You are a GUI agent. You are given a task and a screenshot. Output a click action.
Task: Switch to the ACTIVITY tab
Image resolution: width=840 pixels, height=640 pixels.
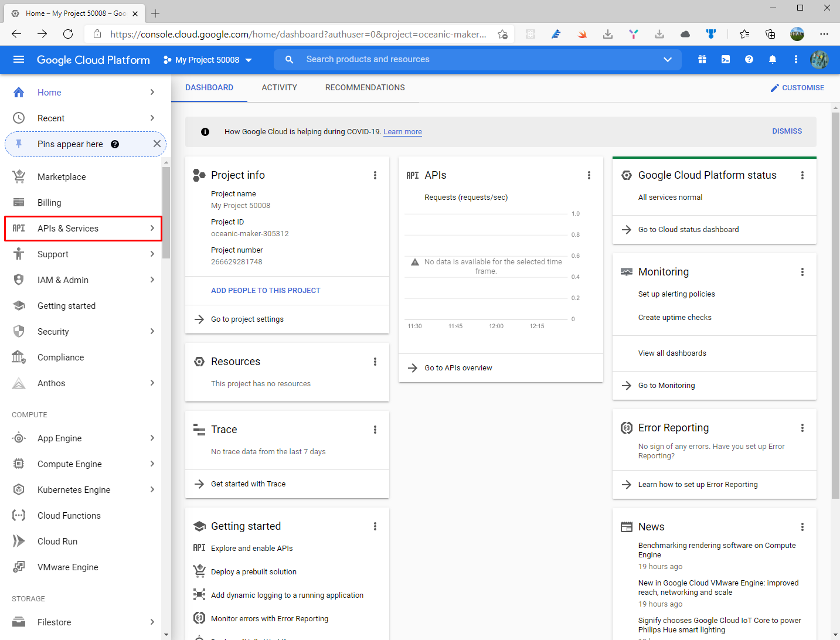point(279,87)
